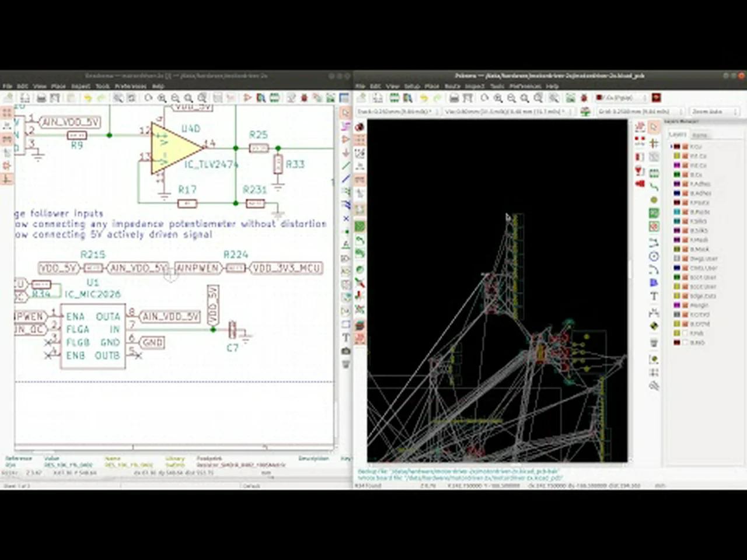Select the add filled zone tool
The image size is (747, 560).
coord(654,213)
